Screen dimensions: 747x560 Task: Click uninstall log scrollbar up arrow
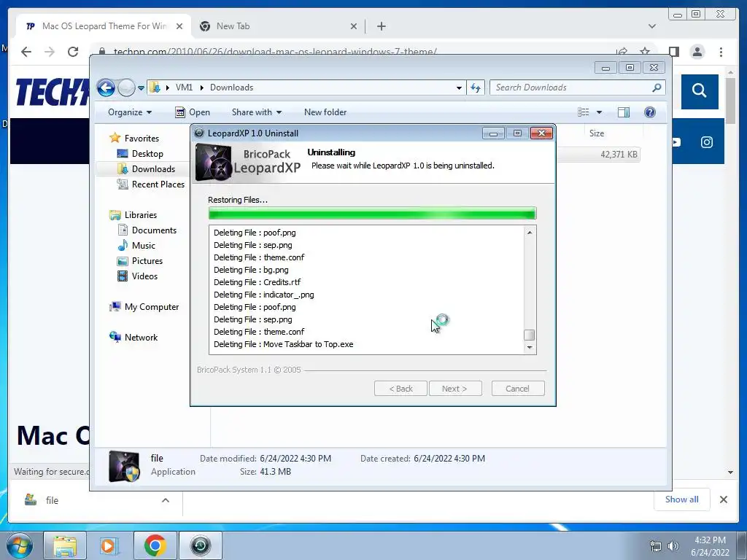[530, 233]
